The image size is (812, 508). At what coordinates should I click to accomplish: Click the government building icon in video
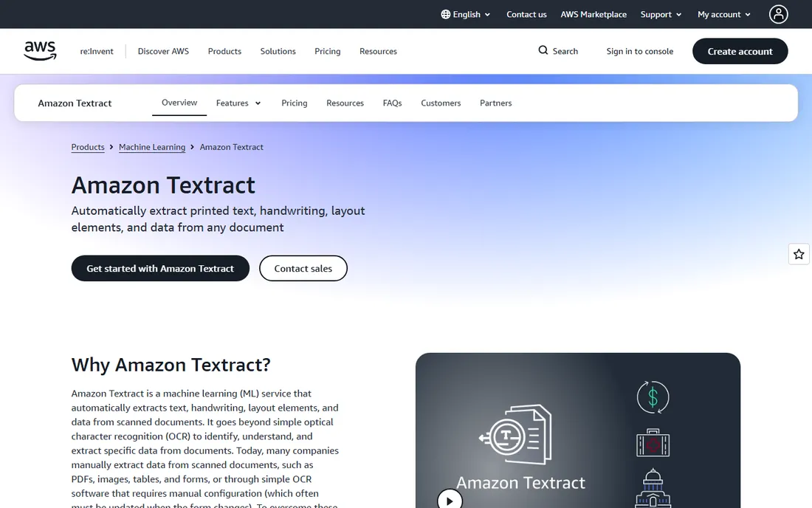pyautogui.click(x=653, y=488)
